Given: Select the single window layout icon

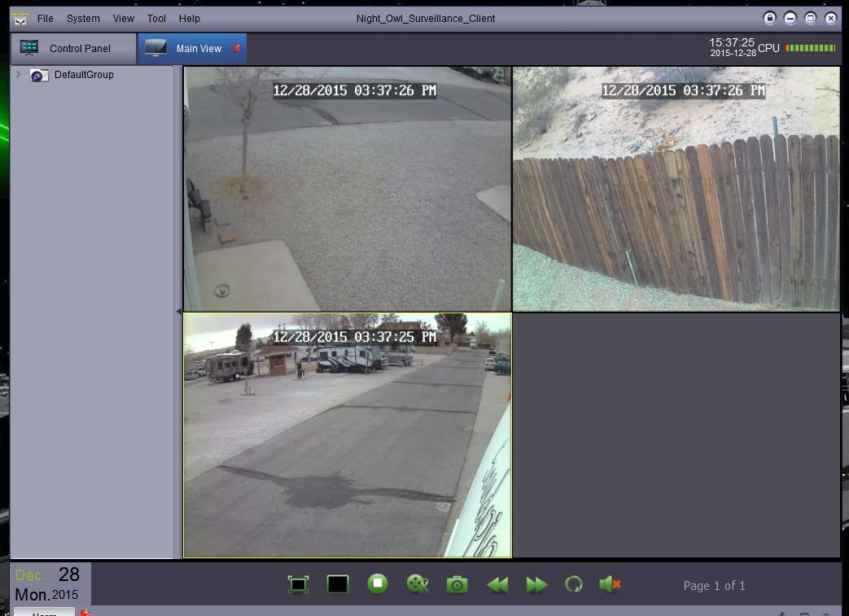Looking at the screenshot, I should point(338,584).
